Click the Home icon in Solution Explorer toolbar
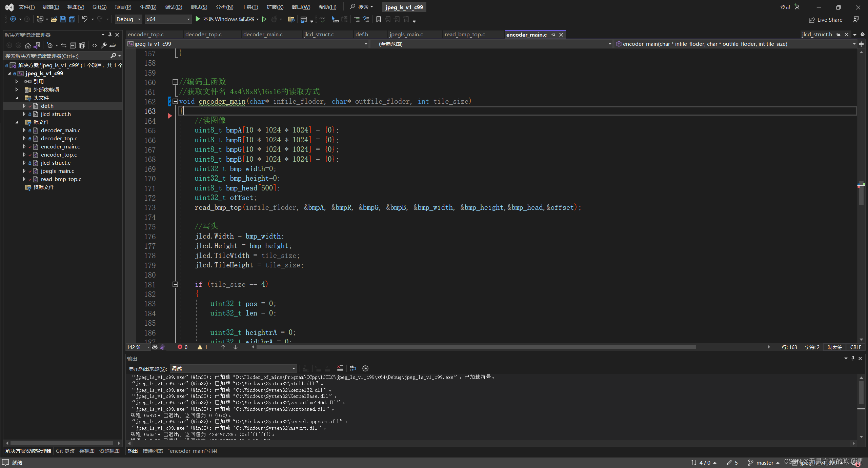Viewport: 868px width, 468px height. tap(28, 45)
